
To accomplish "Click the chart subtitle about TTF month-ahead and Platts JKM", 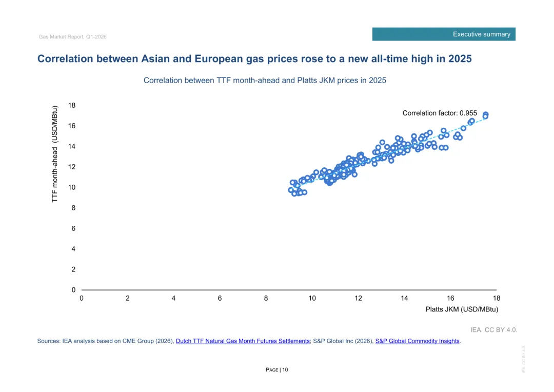I will (x=265, y=81).
